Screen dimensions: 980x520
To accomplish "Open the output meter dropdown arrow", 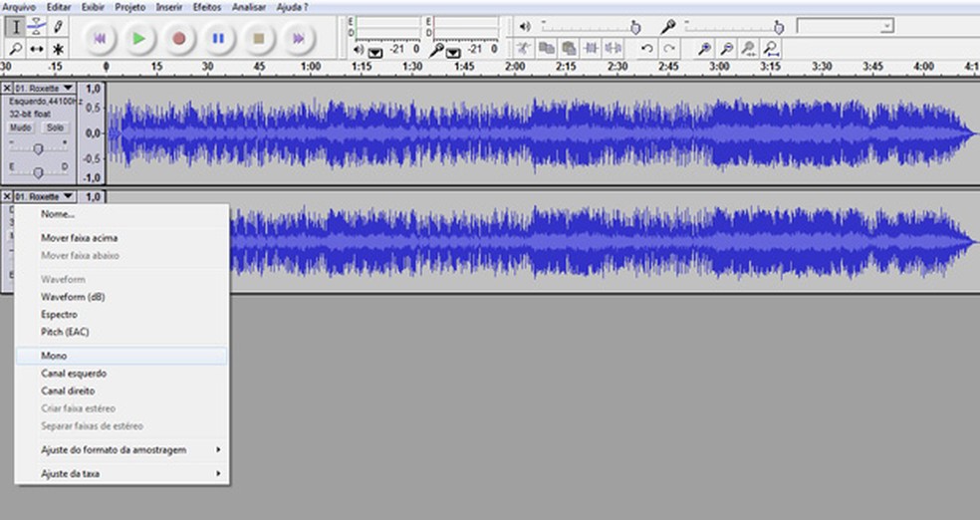I will click(x=375, y=53).
